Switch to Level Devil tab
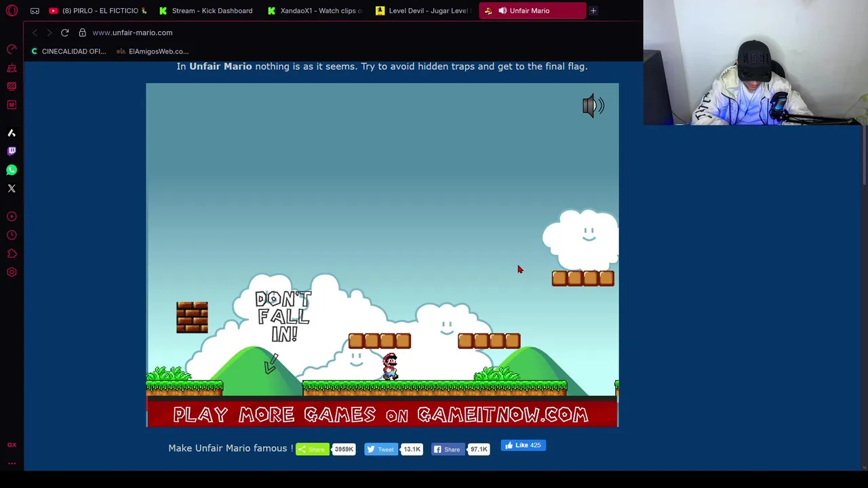 [x=423, y=11]
